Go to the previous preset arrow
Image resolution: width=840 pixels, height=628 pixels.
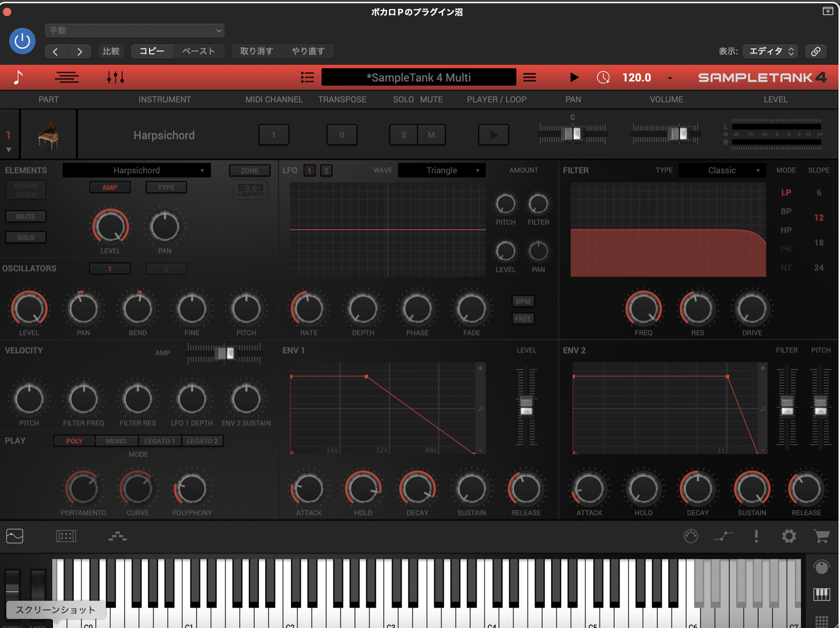click(56, 51)
